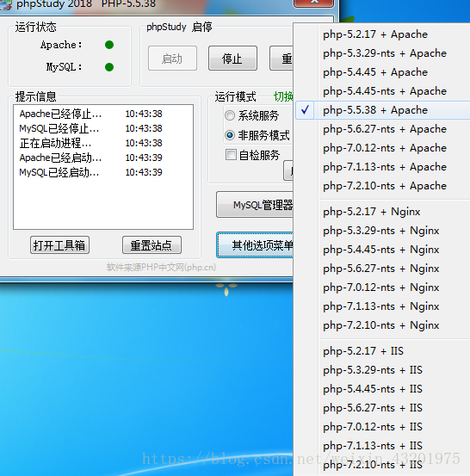Switch to php-7.1.13-nts + Apache
Viewport: 470px width, 476px height.
382,167
